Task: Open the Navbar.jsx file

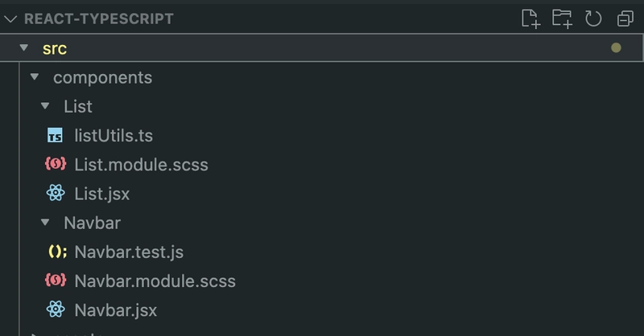Action: pyautogui.click(x=116, y=310)
